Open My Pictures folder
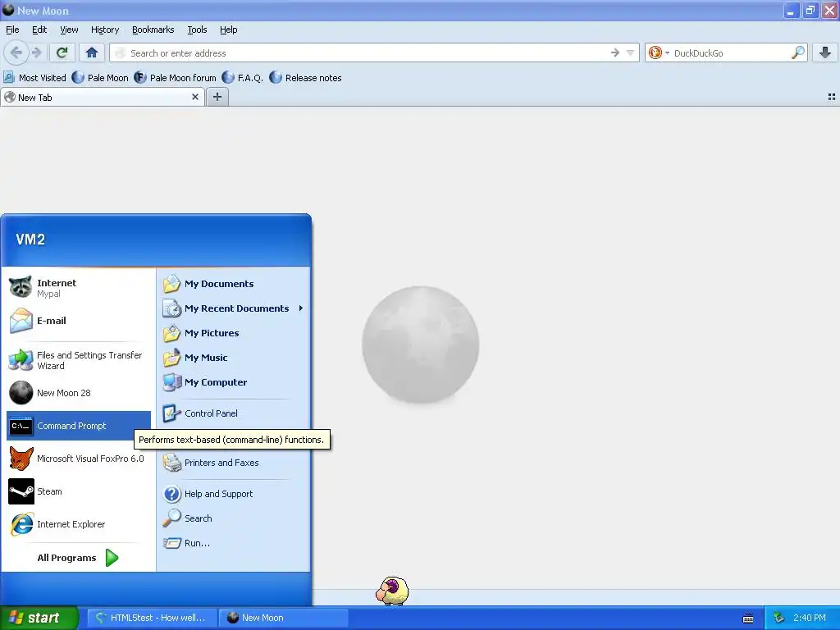The height and width of the screenshot is (630, 840). tap(233, 333)
